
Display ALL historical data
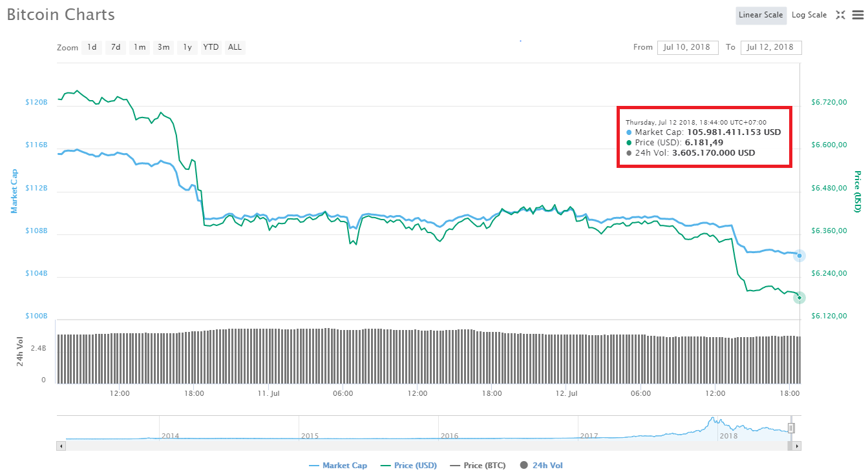235,47
